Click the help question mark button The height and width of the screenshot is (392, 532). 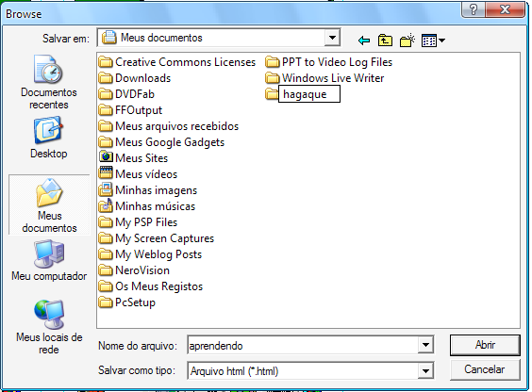(x=473, y=9)
